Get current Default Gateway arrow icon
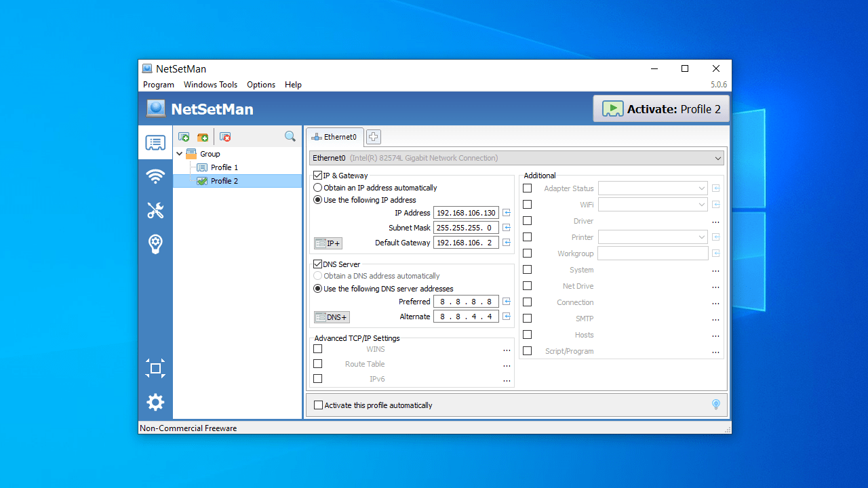Image resolution: width=868 pixels, height=488 pixels. point(507,243)
